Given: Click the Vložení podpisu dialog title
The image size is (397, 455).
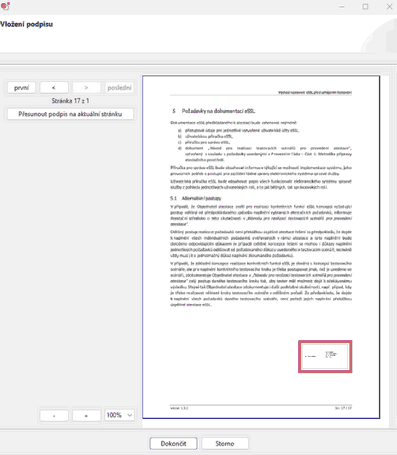Looking at the screenshot, I should (26, 24).
